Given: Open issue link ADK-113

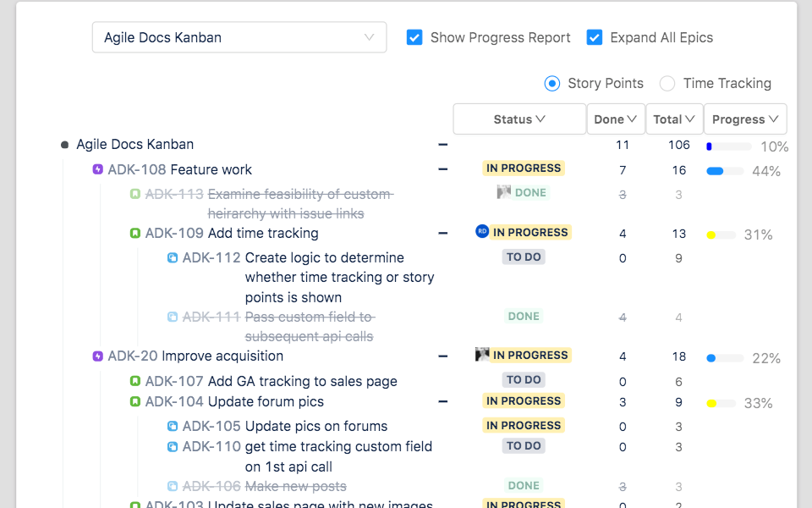Looking at the screenshot, I should point(174,194).
